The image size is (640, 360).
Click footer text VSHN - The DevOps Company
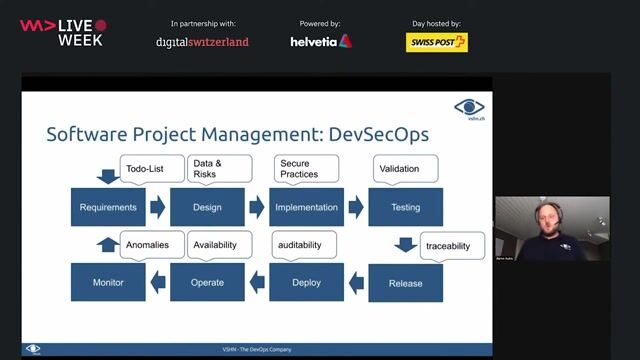(257, 349)
